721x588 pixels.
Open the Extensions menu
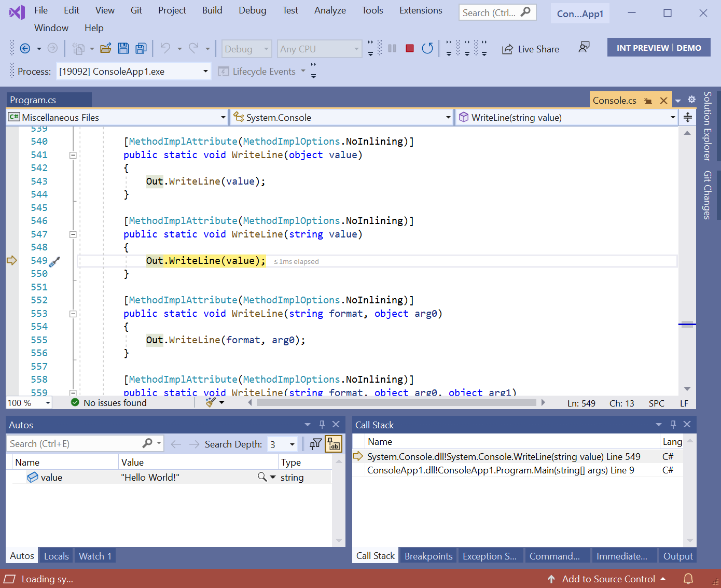(421, 10)
